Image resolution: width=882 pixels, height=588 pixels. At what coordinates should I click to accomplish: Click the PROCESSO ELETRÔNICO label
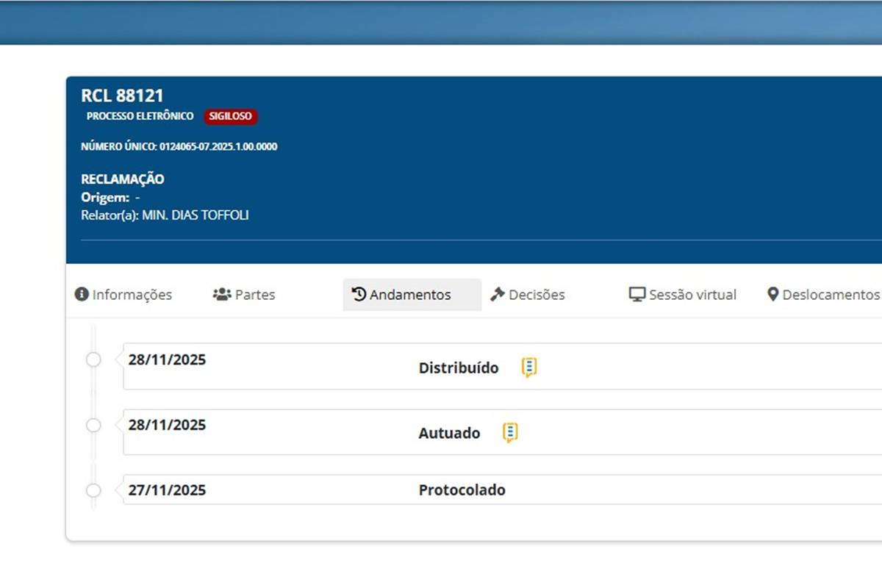click(x=140, y=116)
